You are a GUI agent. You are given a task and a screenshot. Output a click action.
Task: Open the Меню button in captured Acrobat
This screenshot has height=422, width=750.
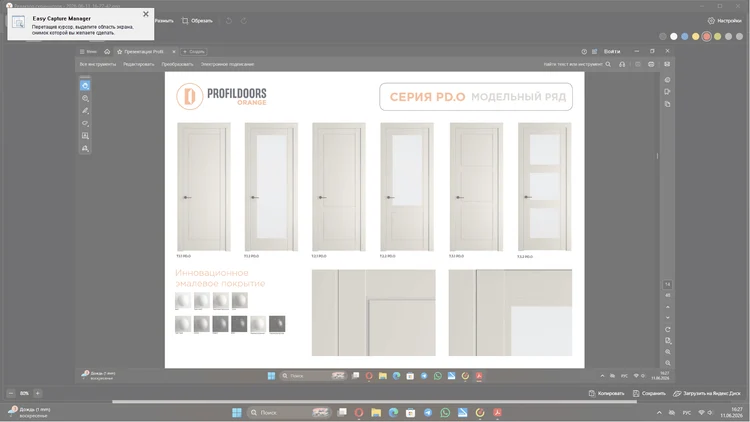[88, 52]
